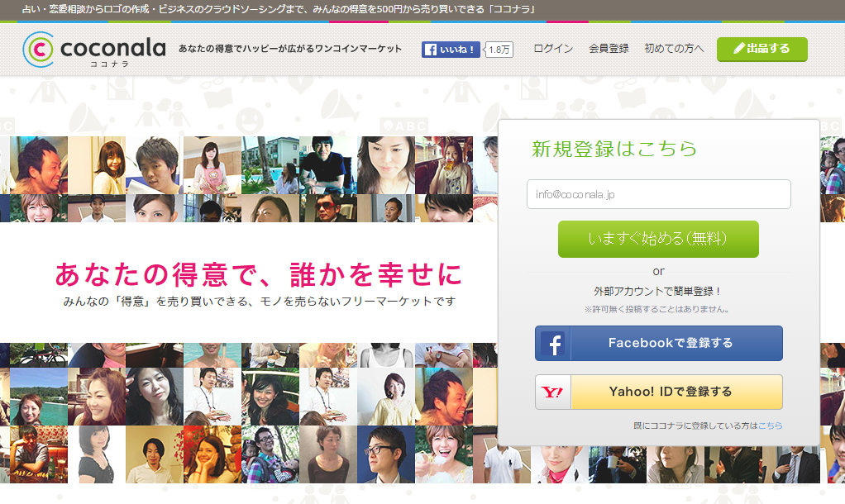845x504 pixels.
Task: Click the coconala logo
Action: click(x=94, y=50)
